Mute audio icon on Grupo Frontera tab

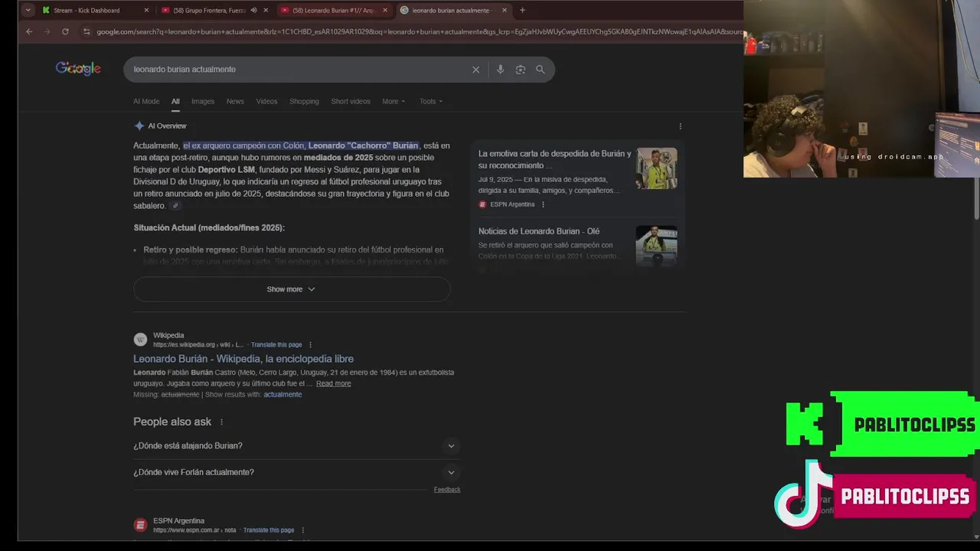click(x=253, y=11)
